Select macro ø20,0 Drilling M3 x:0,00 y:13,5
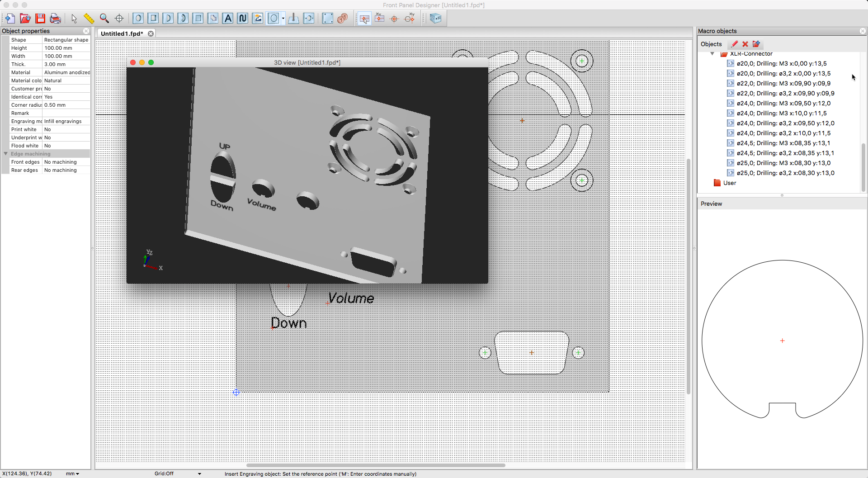This screenshot has height=478, width=868. tap(781, 64)
